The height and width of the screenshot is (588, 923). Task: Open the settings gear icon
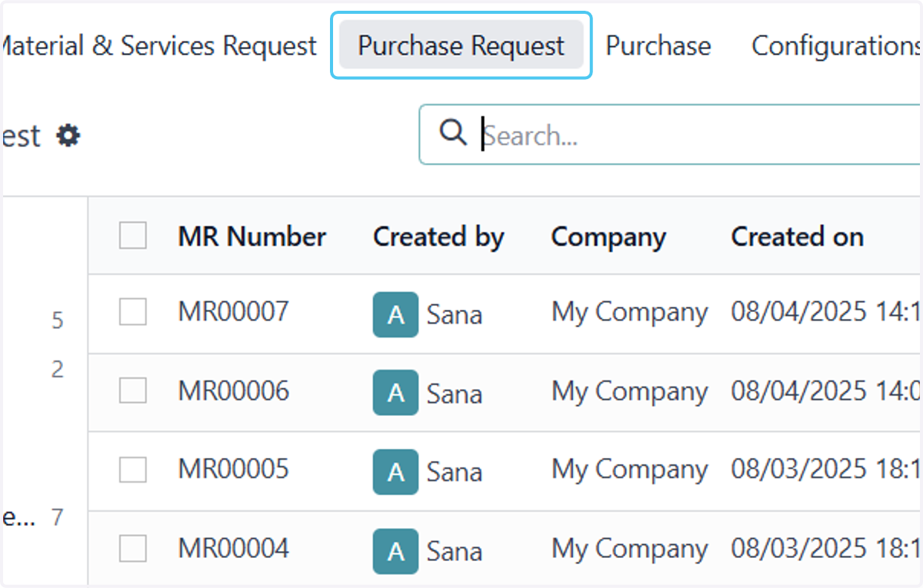(x=68, y=136)
